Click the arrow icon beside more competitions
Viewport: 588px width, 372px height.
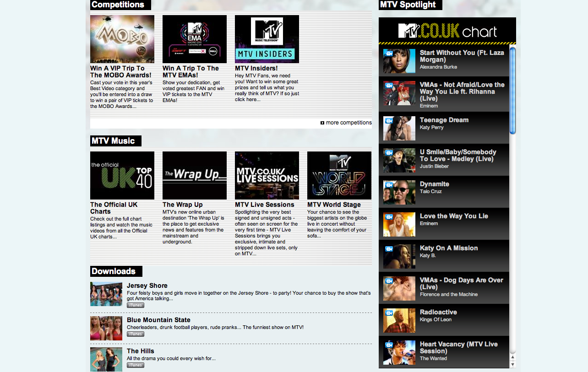(322, 123)
